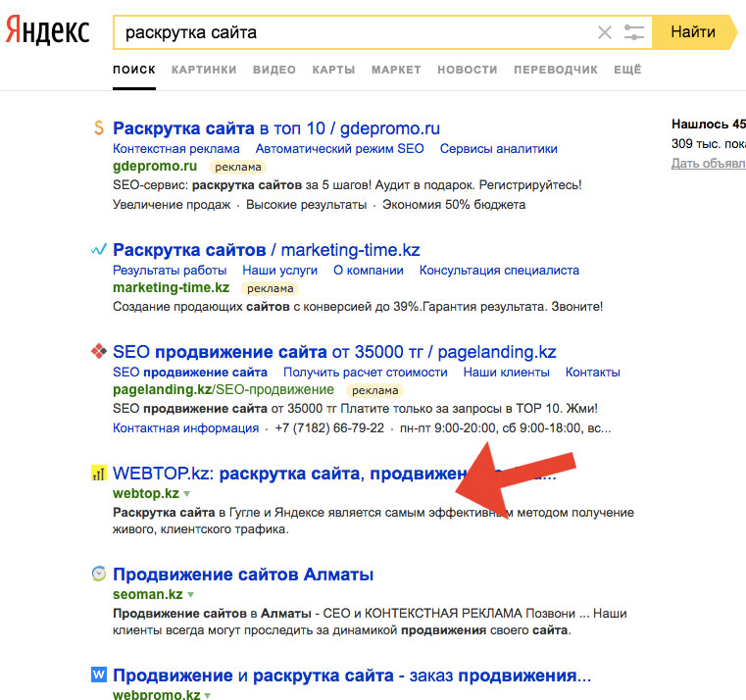This screenshot has width=746, height=700.
Task: Click green webpromo.kz URL
Action: tap(156, 694)
